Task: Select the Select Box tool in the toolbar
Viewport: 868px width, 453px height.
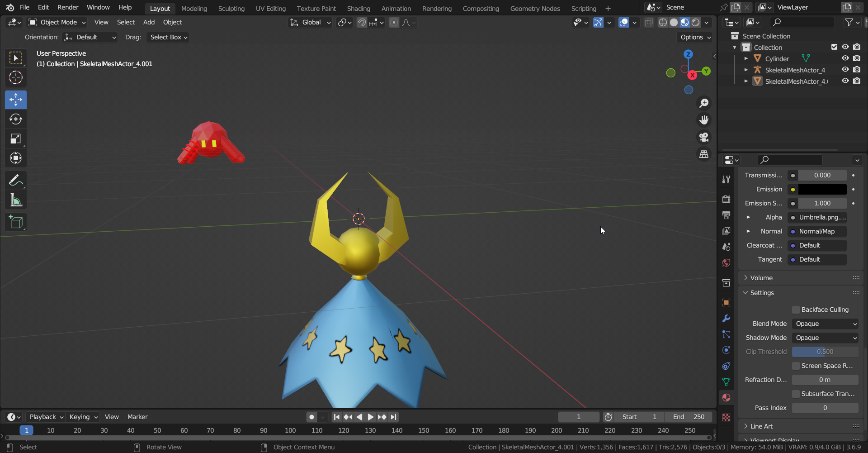Action: click(x=16, y=58)
